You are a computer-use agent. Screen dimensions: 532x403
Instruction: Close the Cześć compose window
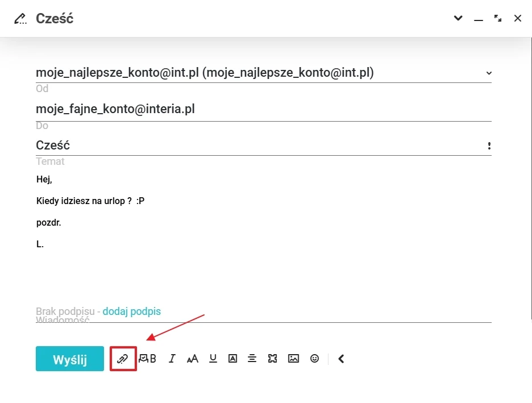(517, 18)
